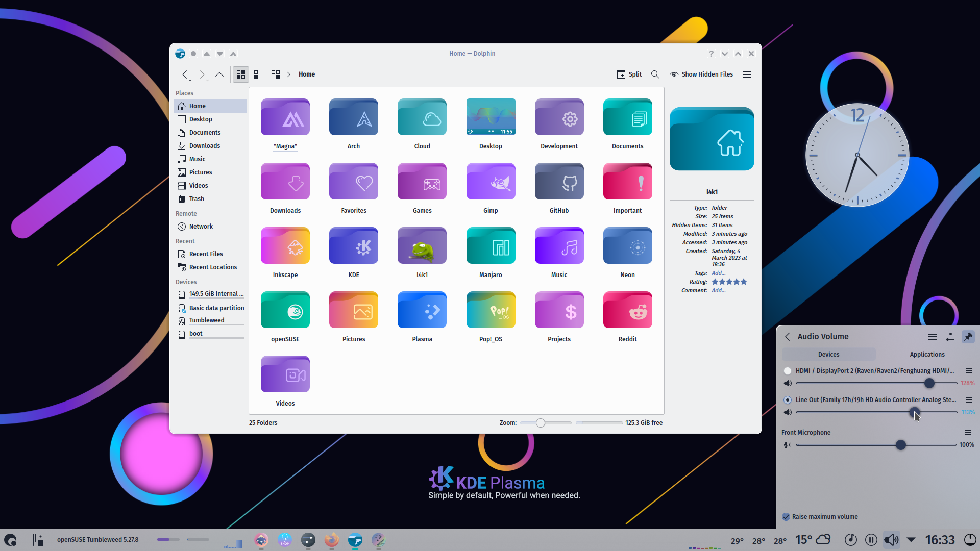Screen dimensions: 980x551
Task: Switch to the Devices tab
Action: coord(828,355)
